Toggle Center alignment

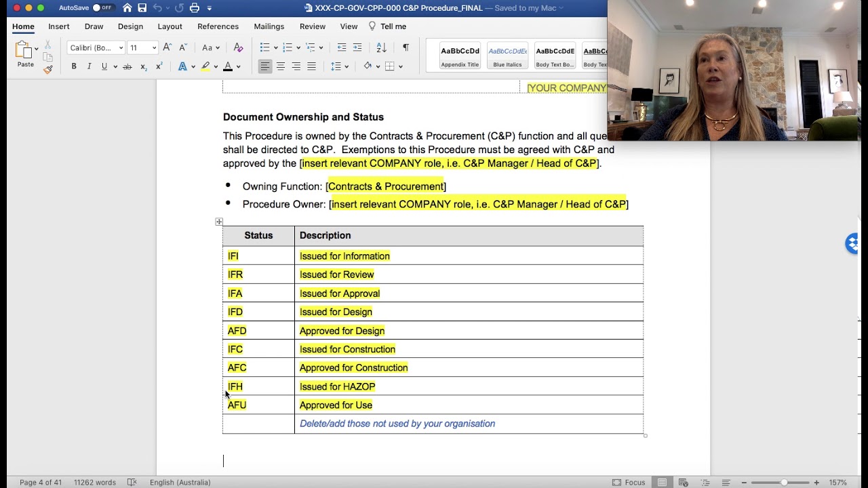pyautogui.click(x=281, y=66)
